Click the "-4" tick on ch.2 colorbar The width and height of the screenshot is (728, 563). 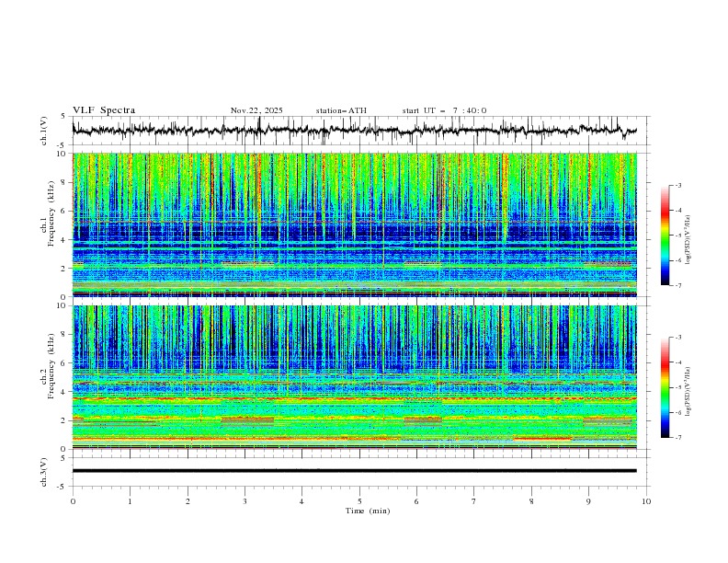pyautogui.click(x=677, y=362)
